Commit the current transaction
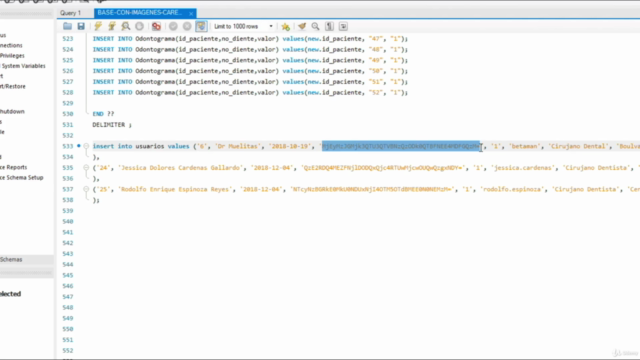The image size is (640, 360). pyautogui.click(x=173, y=27)
